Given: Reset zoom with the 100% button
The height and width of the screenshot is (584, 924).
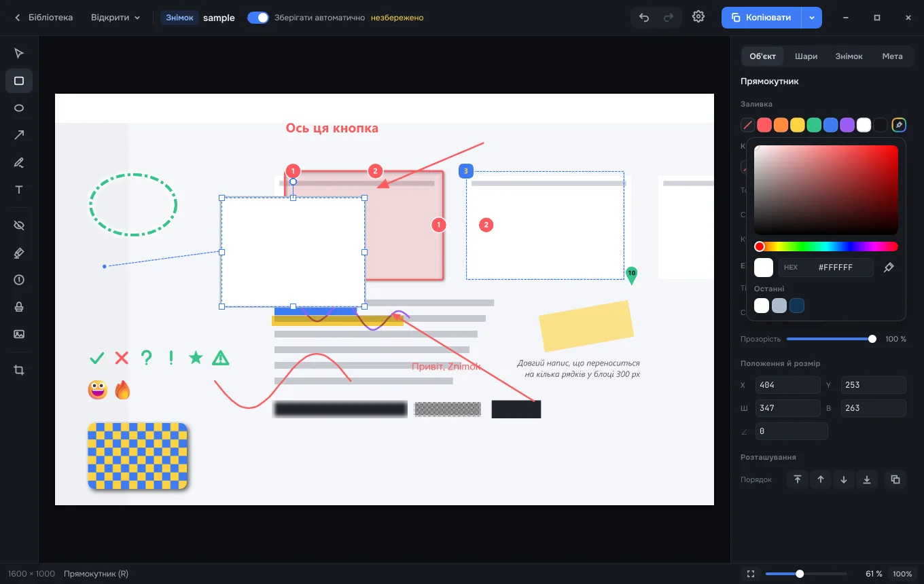Looking at the screenshot, I should click(902, 574).
